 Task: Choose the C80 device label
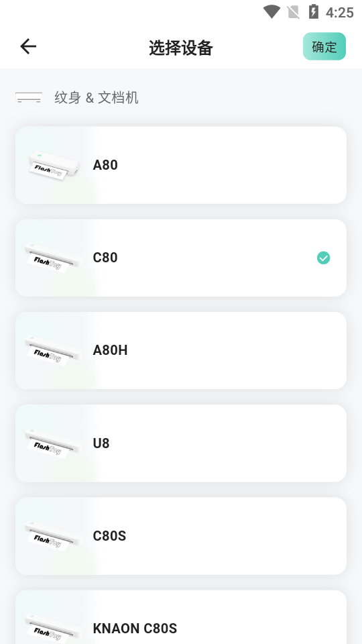pos(105,258)
